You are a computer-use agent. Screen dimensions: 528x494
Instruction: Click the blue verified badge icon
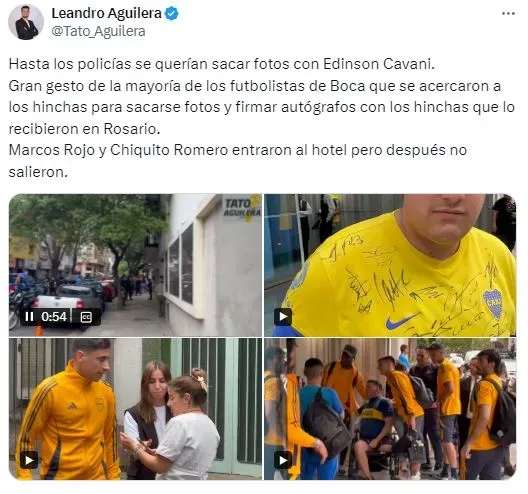pos(171,13)
